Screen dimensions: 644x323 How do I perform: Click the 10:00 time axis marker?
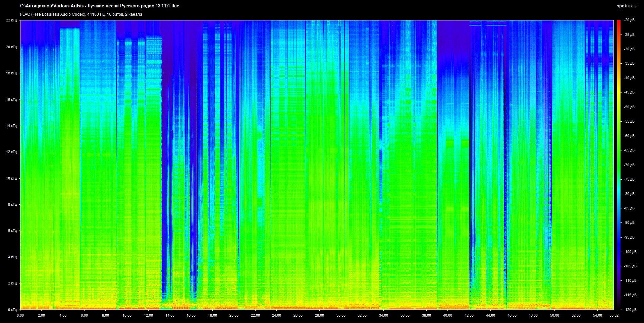(x=127, y=315)
